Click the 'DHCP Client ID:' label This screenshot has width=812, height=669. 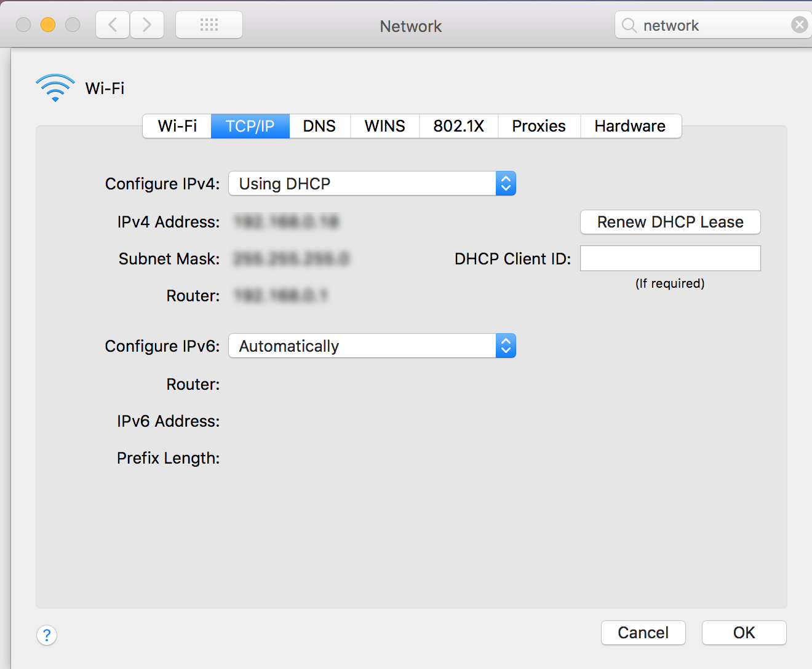tap(513, 259)
